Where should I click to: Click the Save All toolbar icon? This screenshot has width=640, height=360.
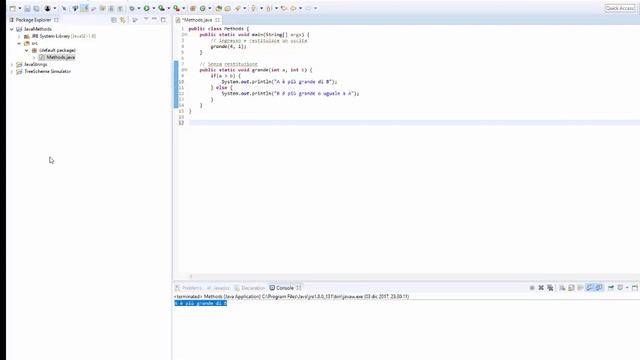click(x=36, y=8)
